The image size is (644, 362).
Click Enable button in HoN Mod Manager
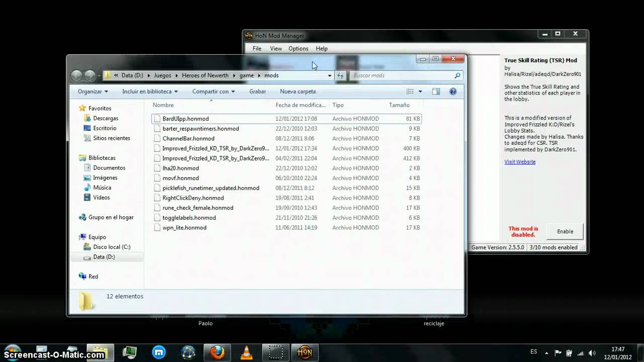pyautogui.click(x=565, y=231)
